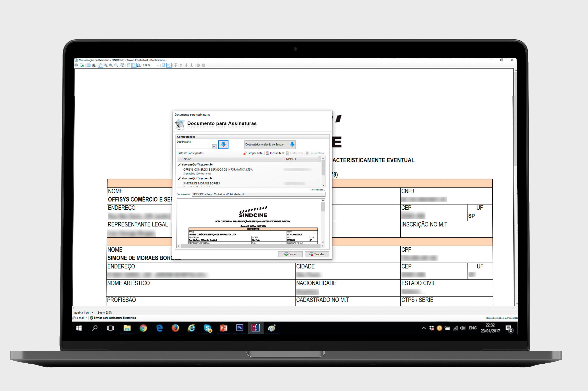
Task: Click Destinatários (seleção de Busca) button
Action: (x=270, y=144)
